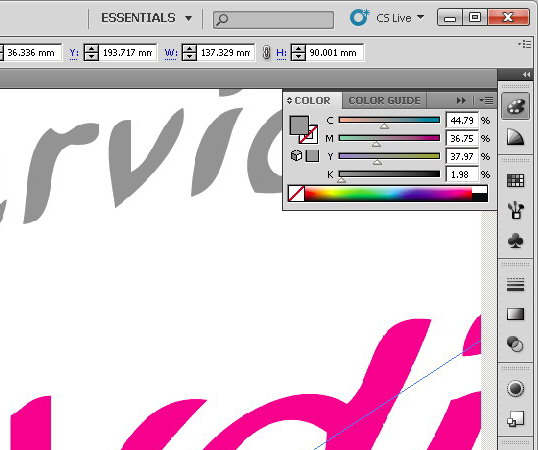Click the W field showing 137.329 mm

[225, 52]
